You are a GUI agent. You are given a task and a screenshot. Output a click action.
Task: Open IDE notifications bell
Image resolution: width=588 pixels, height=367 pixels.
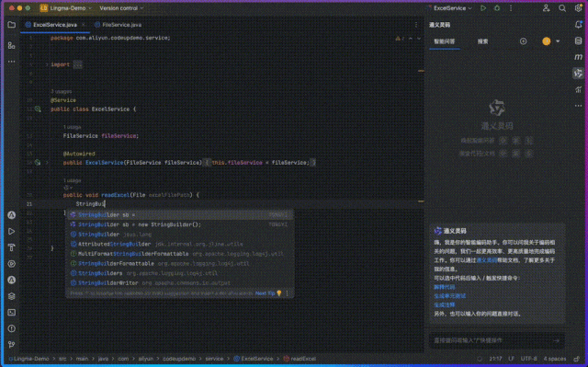coord(578,25)
